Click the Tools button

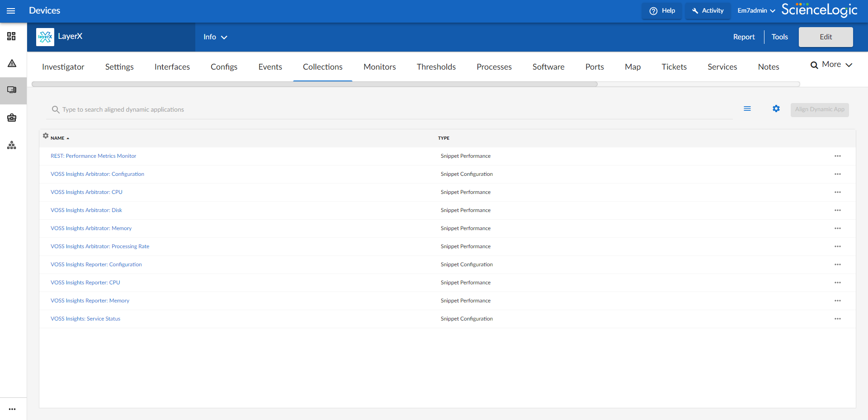(x=780, y=37)
